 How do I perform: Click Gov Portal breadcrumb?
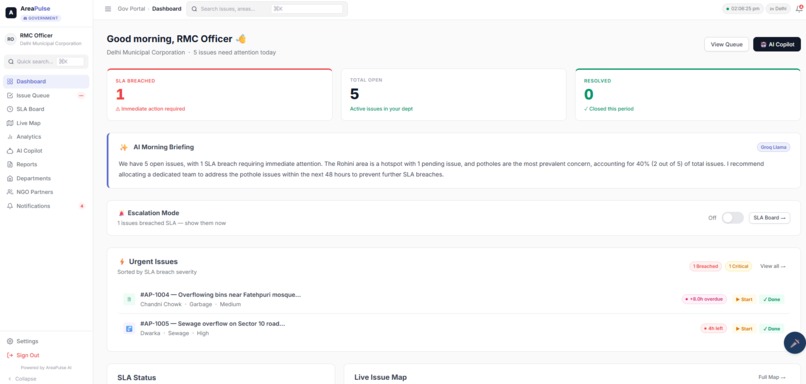click(131, 9)
